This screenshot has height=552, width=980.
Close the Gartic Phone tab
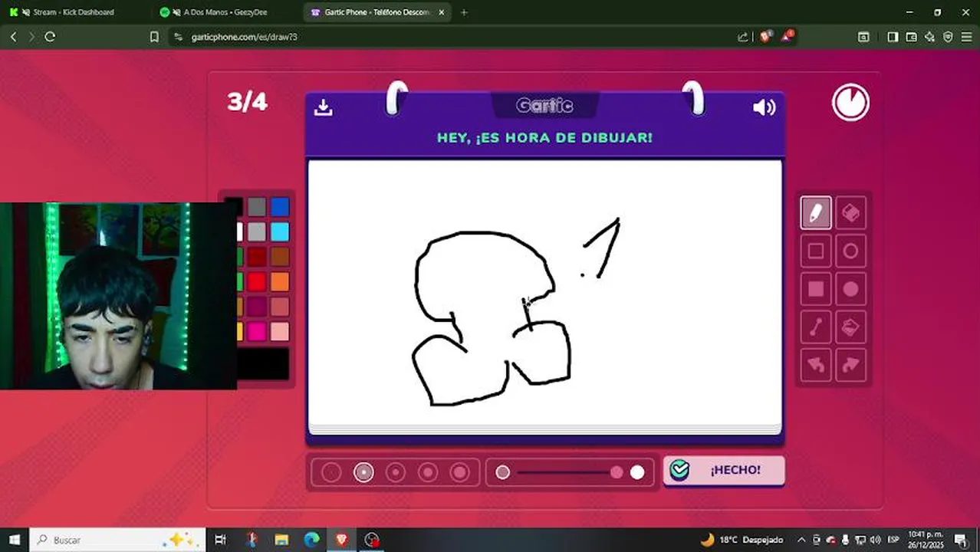point(442,12)
